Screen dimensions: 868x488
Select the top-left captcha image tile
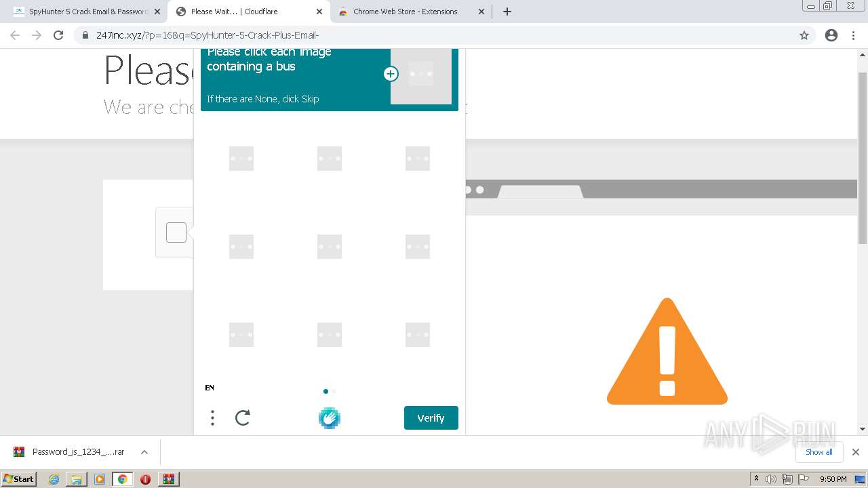241,159
